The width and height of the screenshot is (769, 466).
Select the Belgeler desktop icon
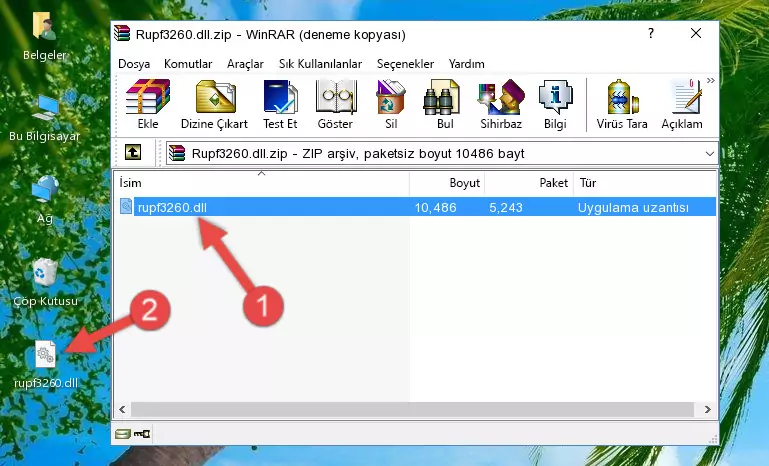[45, 37]
